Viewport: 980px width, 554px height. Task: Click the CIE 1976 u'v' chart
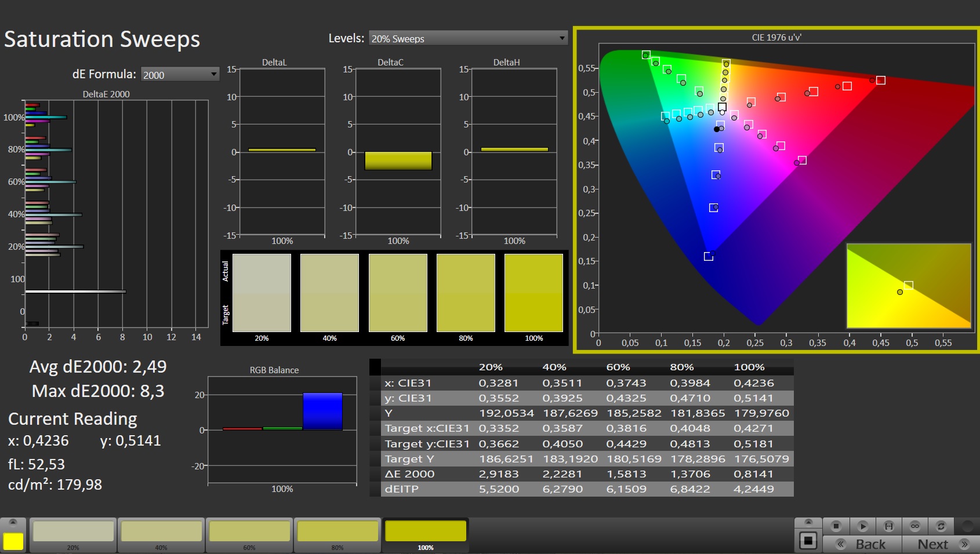point(777,188)
